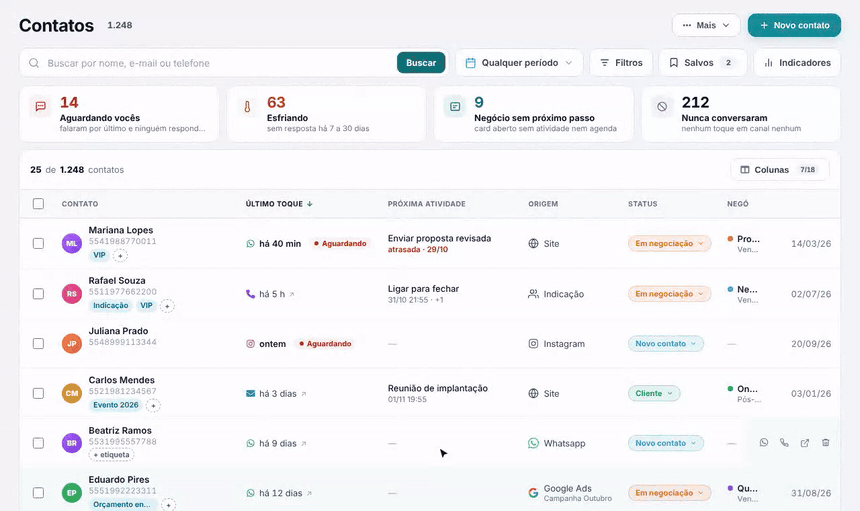Click the Google icon in Eduardo Pires origem
This screenshot has height=511, width=860.
[x=533, y=493]
